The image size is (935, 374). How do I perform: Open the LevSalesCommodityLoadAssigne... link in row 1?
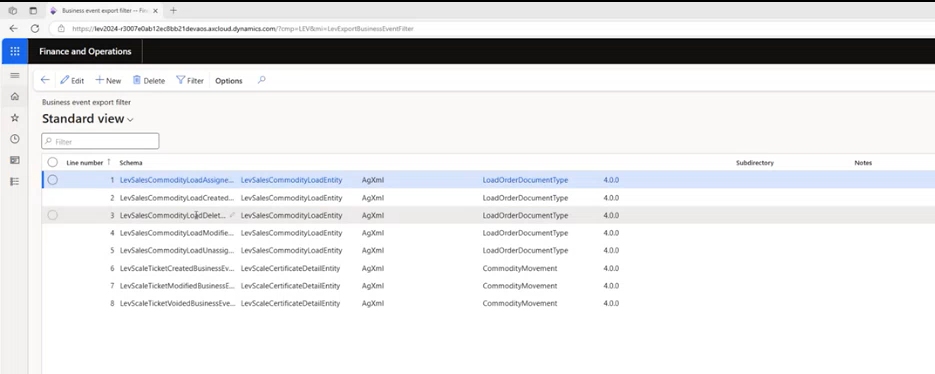[177, 180]
